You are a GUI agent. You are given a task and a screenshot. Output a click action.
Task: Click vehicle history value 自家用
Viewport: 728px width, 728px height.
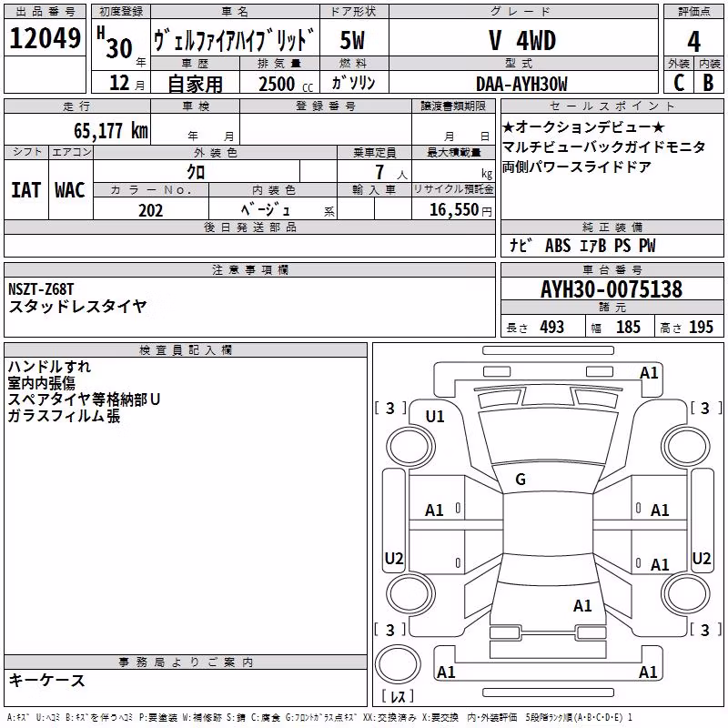tap(195, 84)
